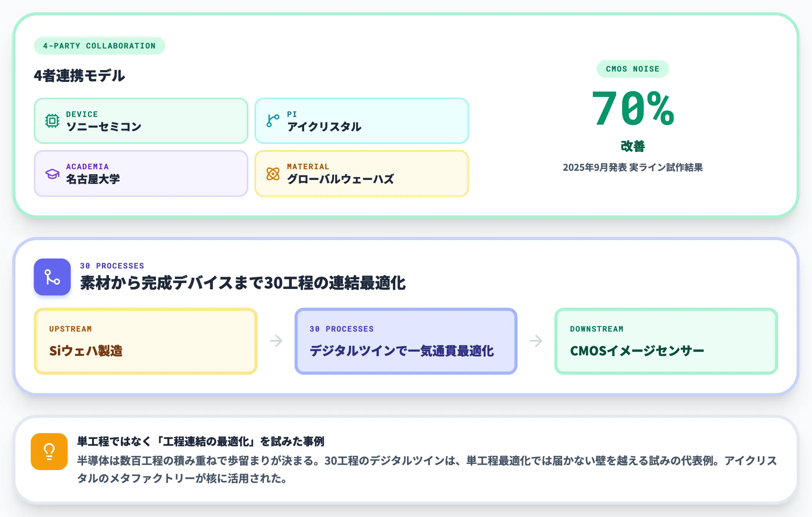Screen dimensions: 812x517
Task: Open the 名古屋大学 academia card
Action: click(x=141, y=173)
